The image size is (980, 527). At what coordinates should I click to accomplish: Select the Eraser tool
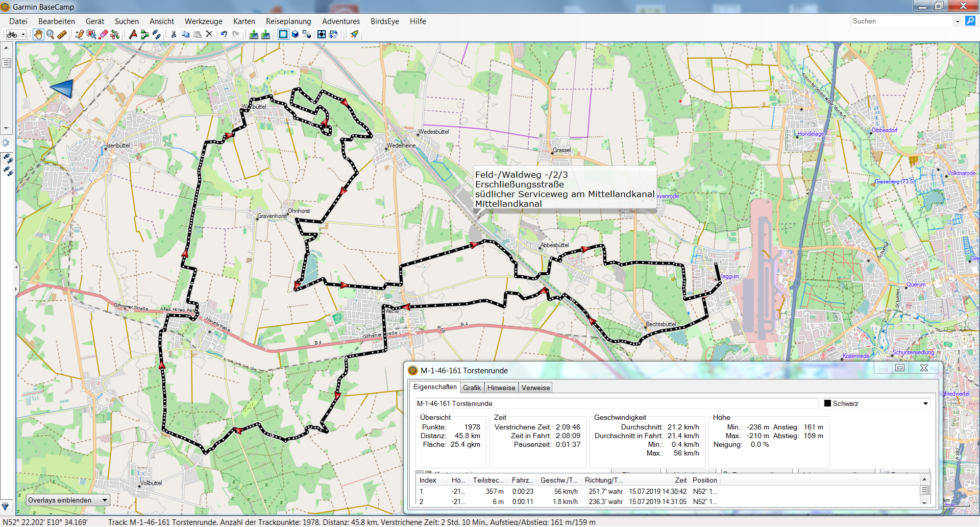click(x=104, y=34)
